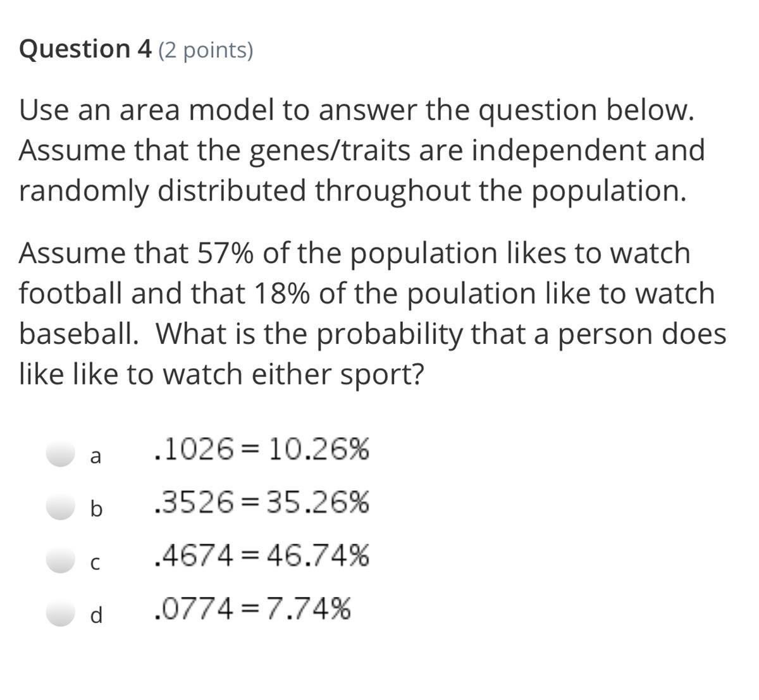Pick the answer text .3526 = 35.26%
Screen dimensions: 759x700
click(261, 503)
